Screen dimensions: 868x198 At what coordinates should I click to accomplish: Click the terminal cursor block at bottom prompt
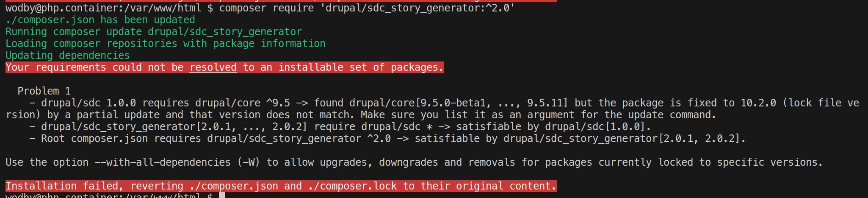click(x=221, y=195)
